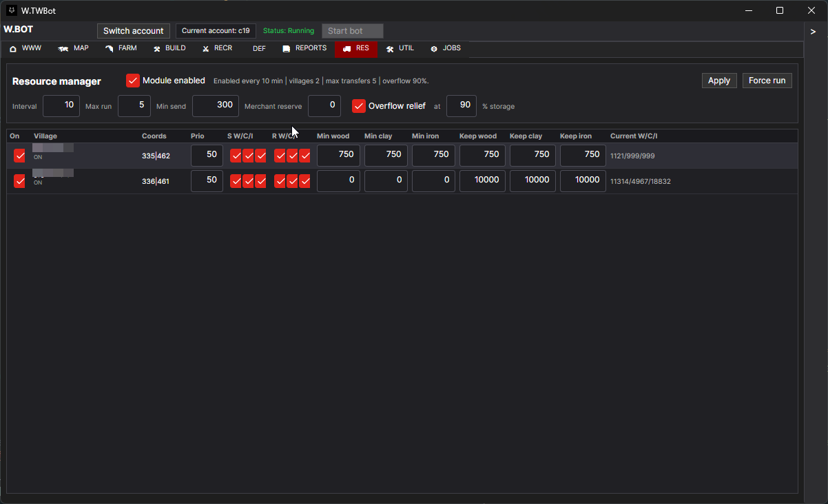
Task: Edit Keep iron field for 336|461
Action: (583, 181)
